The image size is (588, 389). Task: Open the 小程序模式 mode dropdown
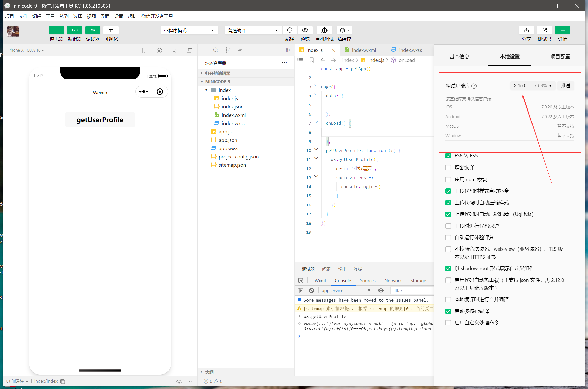click(189, 30)
